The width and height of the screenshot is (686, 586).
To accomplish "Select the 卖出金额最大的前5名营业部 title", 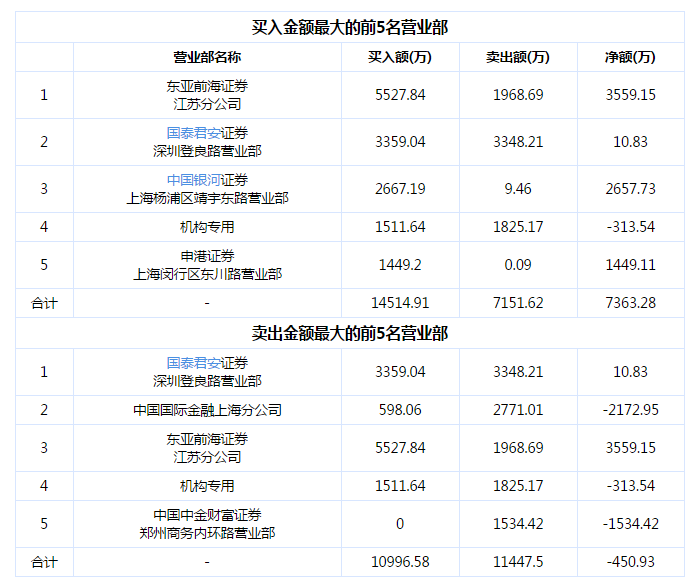I will (350, 333).
